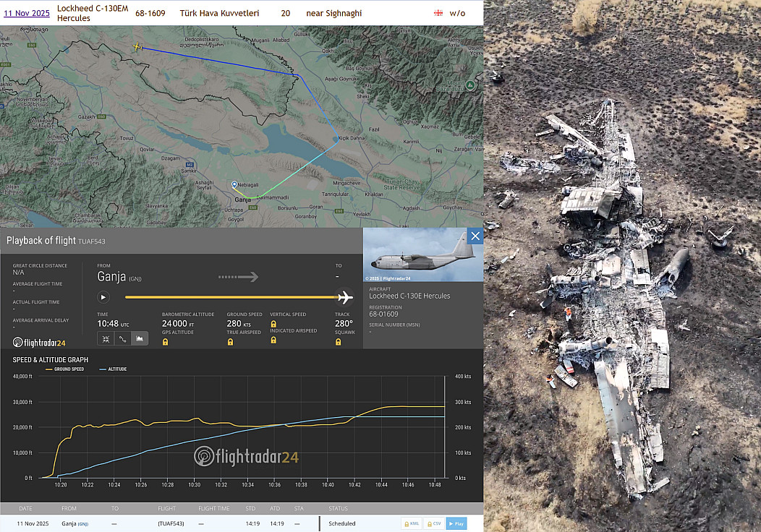The image size is (761, 532).
Task: Toggle the flight route path icon
Action: coord(123,338)
